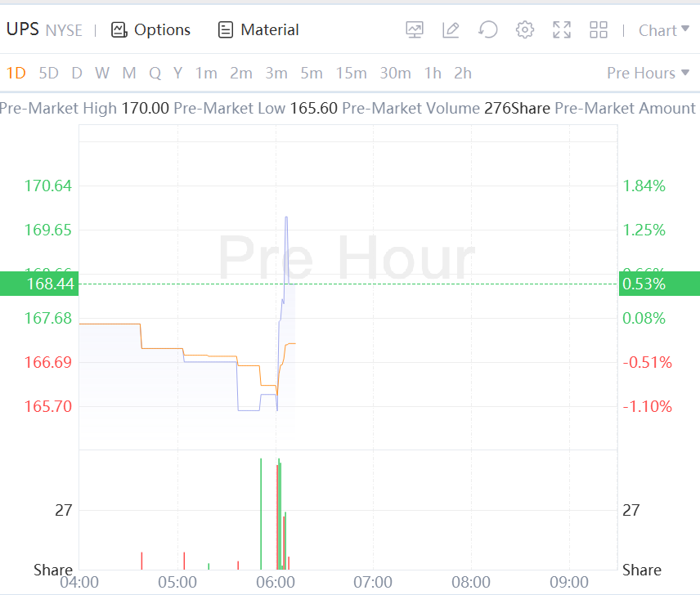The image size is (700, 595).
Task: Choose the 15m interval
Action: tap(351, 73)
